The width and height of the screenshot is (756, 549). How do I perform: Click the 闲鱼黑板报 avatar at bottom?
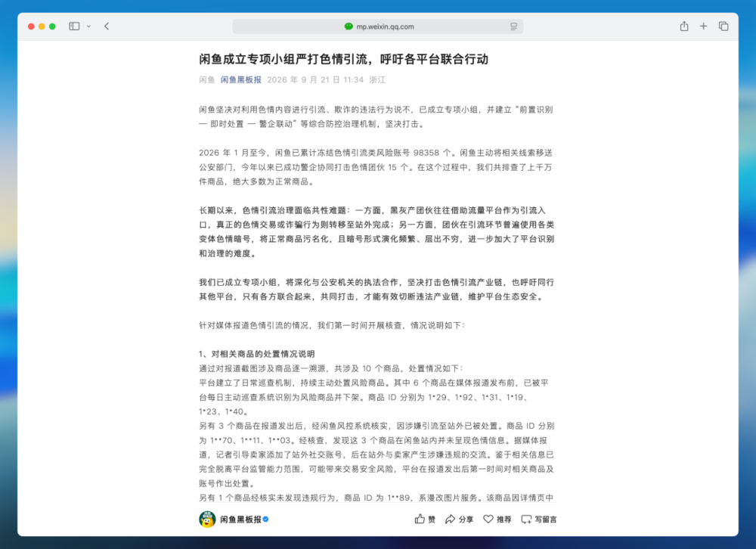coord(207,519)
